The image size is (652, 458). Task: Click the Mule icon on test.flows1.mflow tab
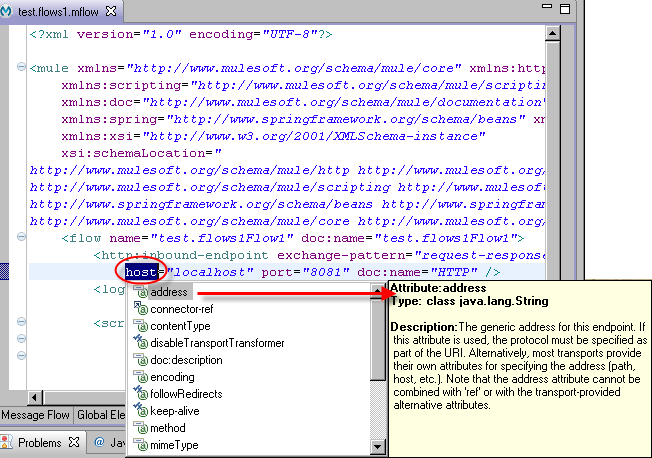pos(6,11)
